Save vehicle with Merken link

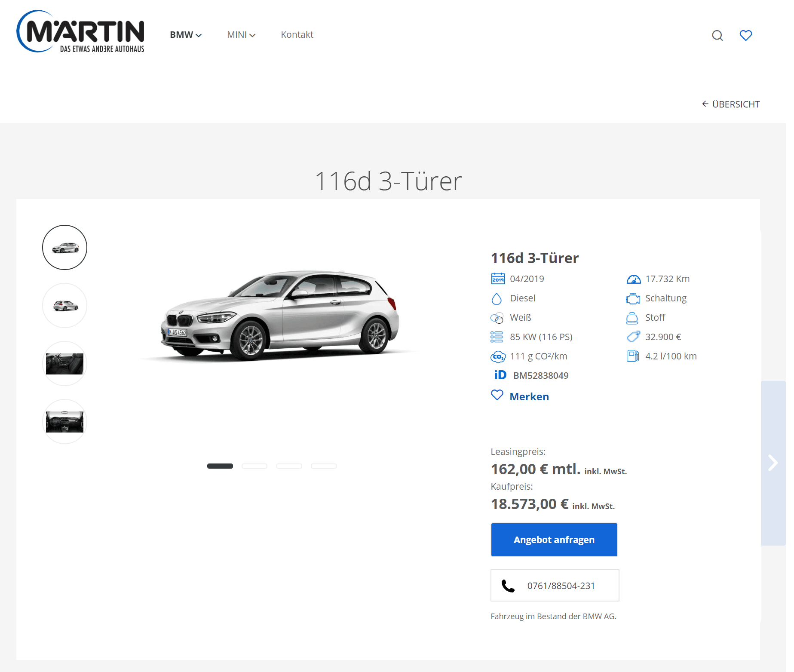(529, 396)
